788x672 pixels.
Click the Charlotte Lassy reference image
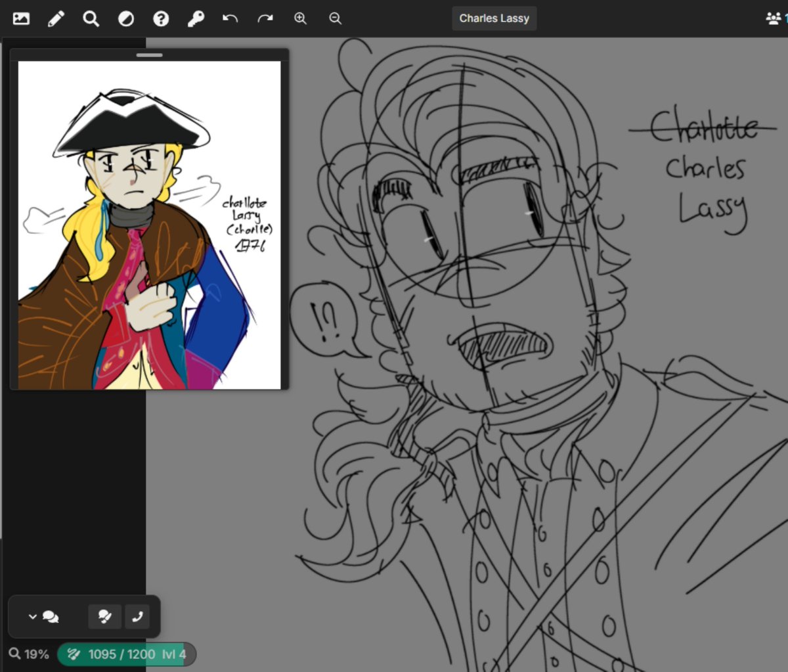(x=149, y=225)
